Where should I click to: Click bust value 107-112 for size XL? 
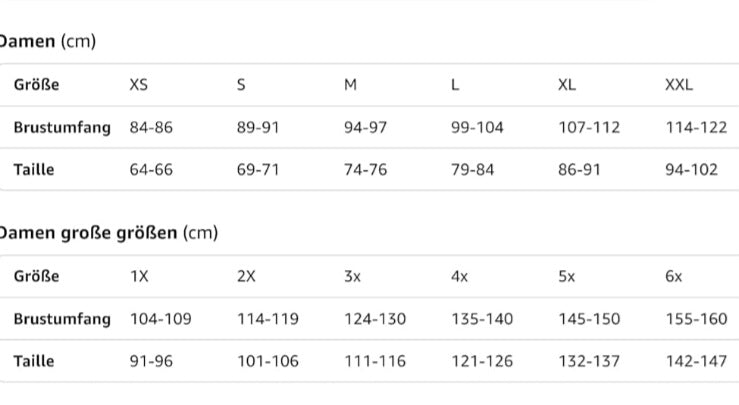[x=589, y=127]
